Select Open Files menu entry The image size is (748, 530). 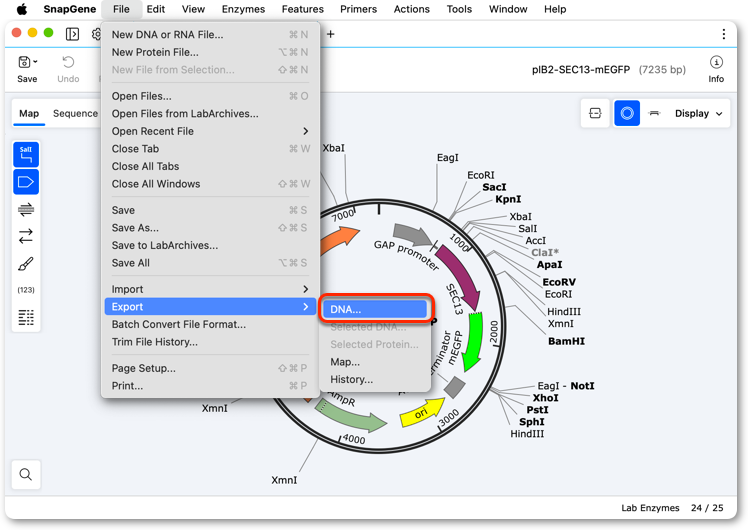pos(210,96)
